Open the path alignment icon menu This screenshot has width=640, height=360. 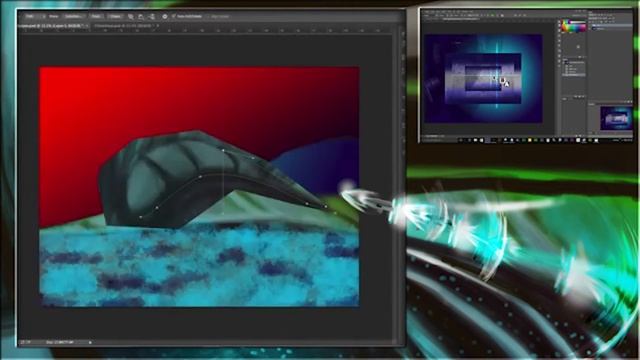click(x=141, y=16)
